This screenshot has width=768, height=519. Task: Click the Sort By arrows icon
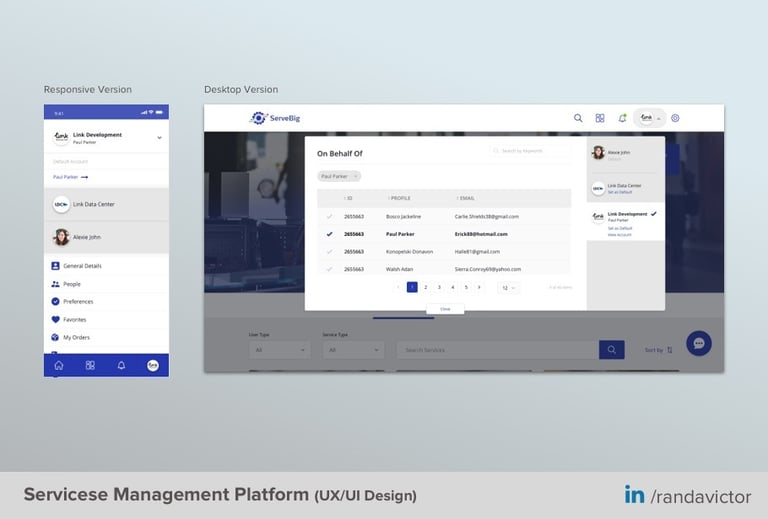pos(670,350)
